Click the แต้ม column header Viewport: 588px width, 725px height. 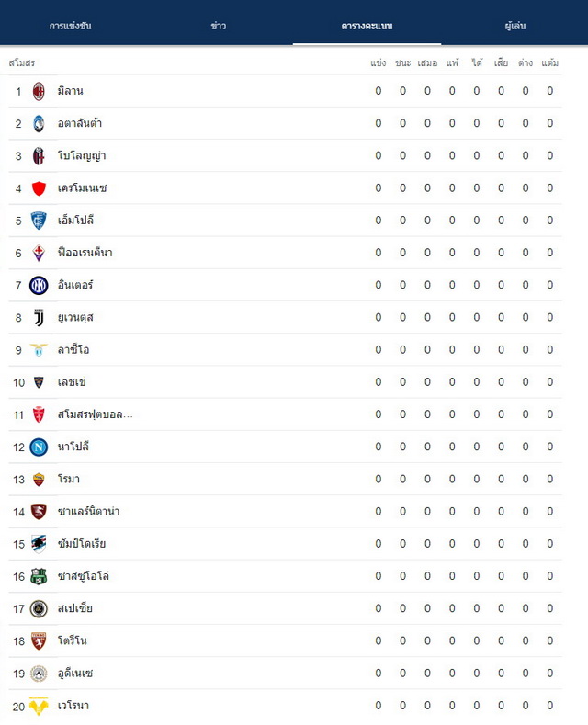[550, 62]
